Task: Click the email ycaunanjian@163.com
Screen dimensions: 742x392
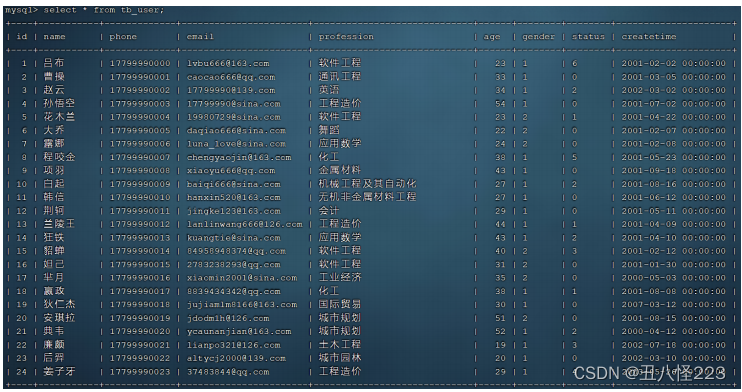Action: coord(239,331)
